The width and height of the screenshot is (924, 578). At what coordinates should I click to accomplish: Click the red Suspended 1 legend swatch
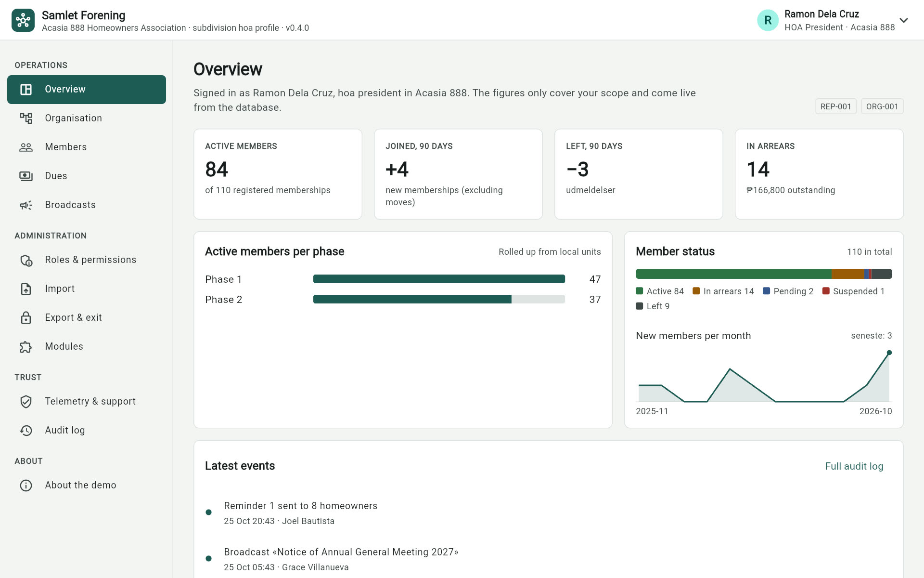(826, 291)
